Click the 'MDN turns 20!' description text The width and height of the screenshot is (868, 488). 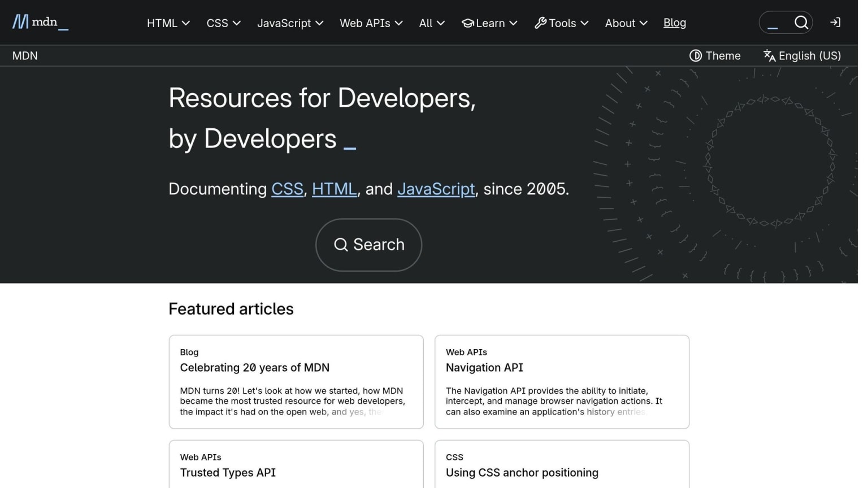pos(292,401)
